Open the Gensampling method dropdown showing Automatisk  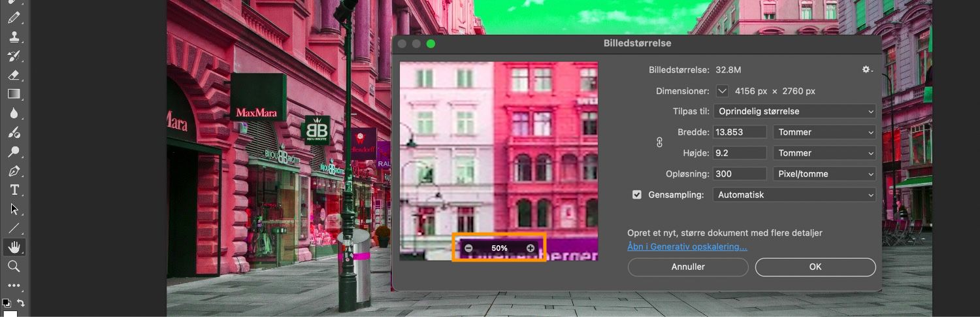794,195
